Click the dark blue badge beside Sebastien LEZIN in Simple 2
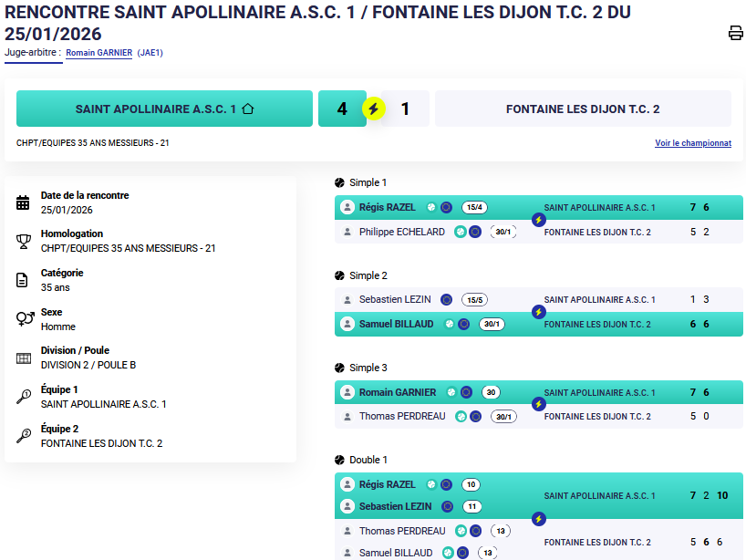 pyautogui.click(x=446, y=299)
